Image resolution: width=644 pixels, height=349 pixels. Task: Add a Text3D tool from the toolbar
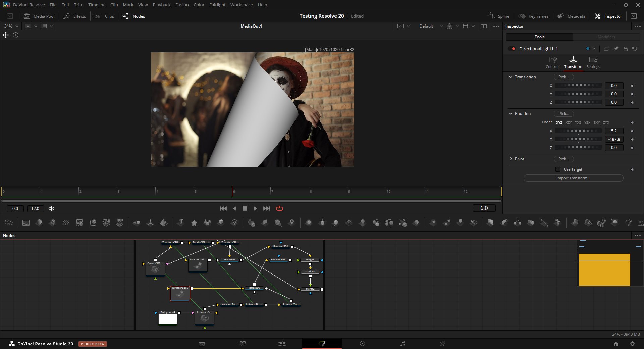coord(181,222)
